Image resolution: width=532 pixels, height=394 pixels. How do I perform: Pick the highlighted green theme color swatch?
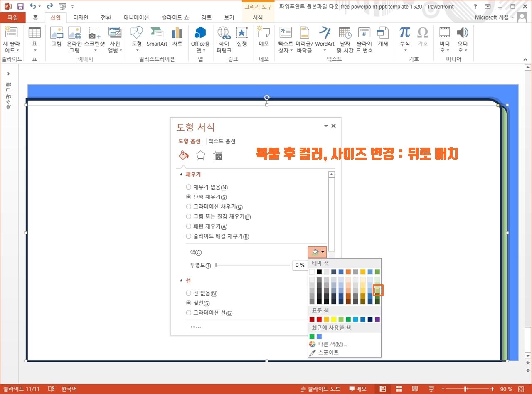[377, 290]
